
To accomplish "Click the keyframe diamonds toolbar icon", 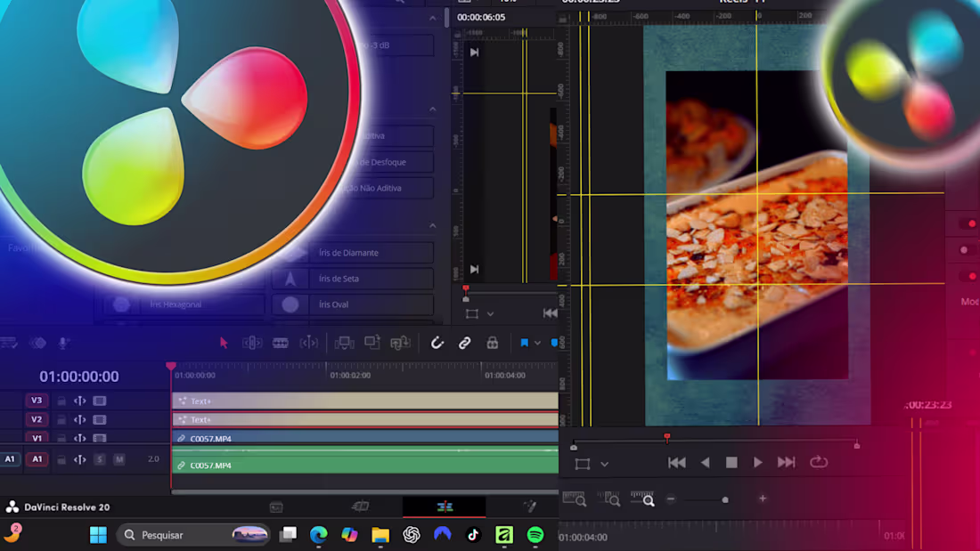I will 38,343.
